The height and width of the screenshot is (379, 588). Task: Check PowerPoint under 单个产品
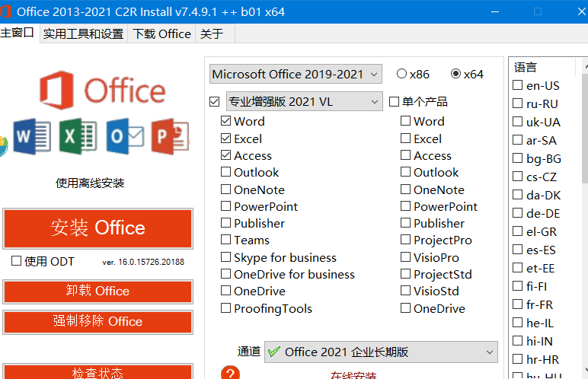coord(405,205)
